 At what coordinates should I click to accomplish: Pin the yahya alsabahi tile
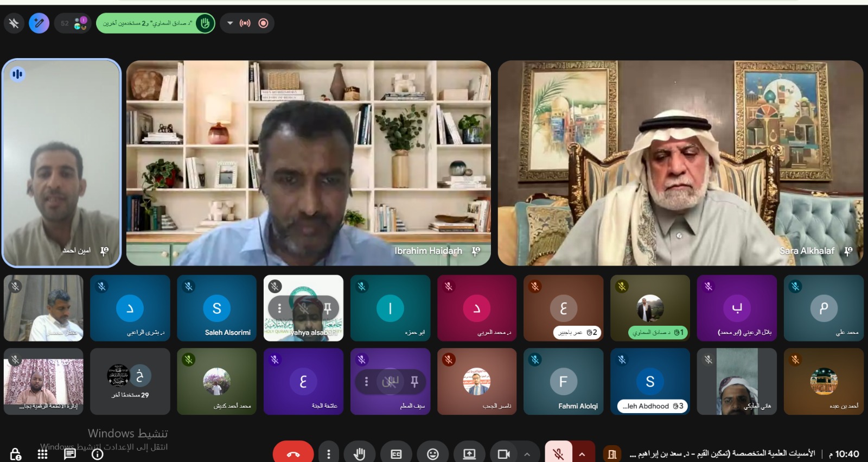click(x=328, y=308)
